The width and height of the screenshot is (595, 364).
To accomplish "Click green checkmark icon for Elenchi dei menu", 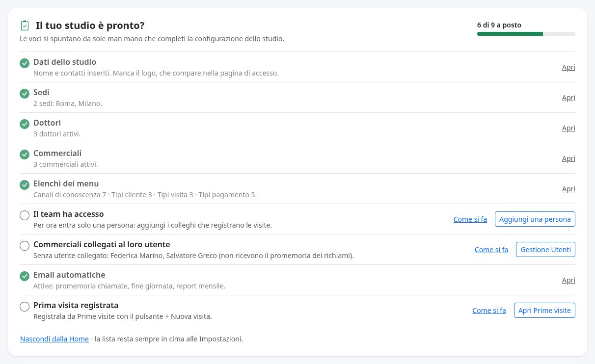I will tap(25, 185).
